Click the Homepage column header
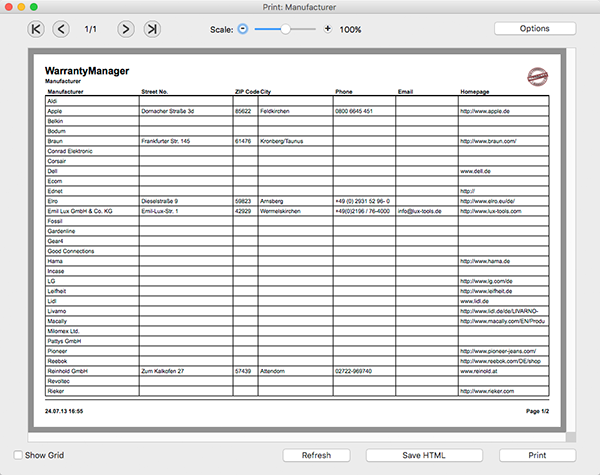Viewport: 600px width, 475px height. [474, 91]
